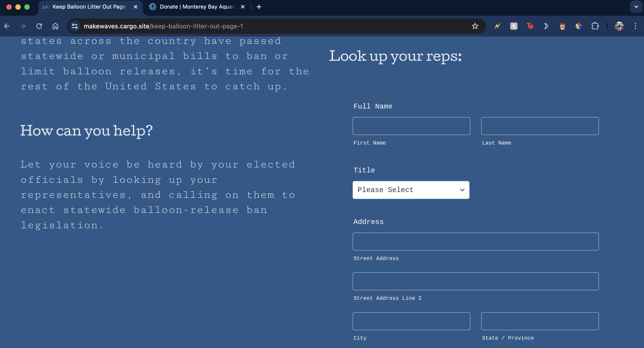Click the forward navigation arrow
The image size is (644, 348).
click(x=23, y=26)
